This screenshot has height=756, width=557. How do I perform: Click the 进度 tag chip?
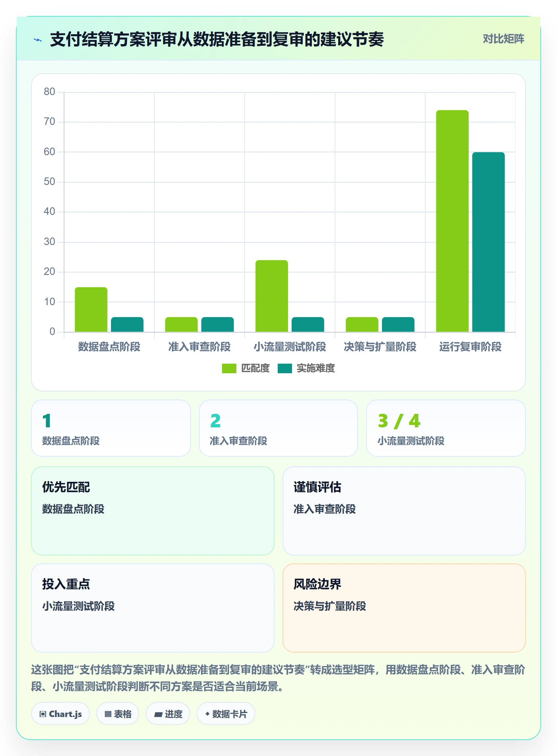[x=168, y=714]
